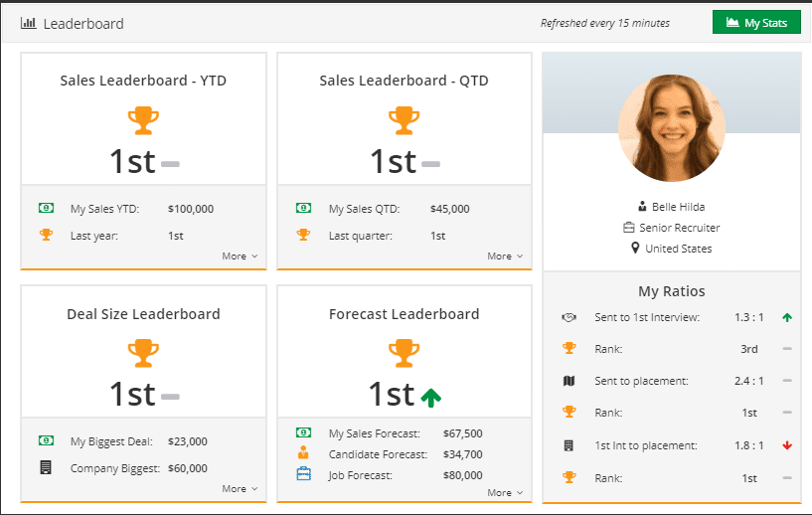This screenshot has width=812, height=515.
Task: Click the money icon next to My Sales YTD
Action: click(46, 209)
